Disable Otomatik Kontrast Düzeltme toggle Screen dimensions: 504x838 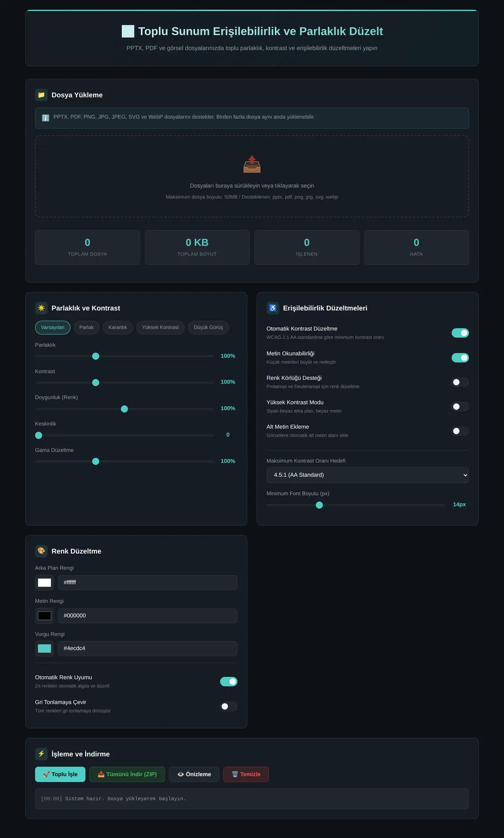coord(460,333)
